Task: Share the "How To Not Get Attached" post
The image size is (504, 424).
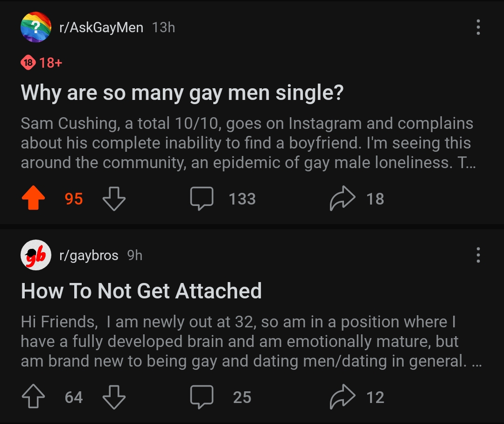Action: tap(343, 397)
